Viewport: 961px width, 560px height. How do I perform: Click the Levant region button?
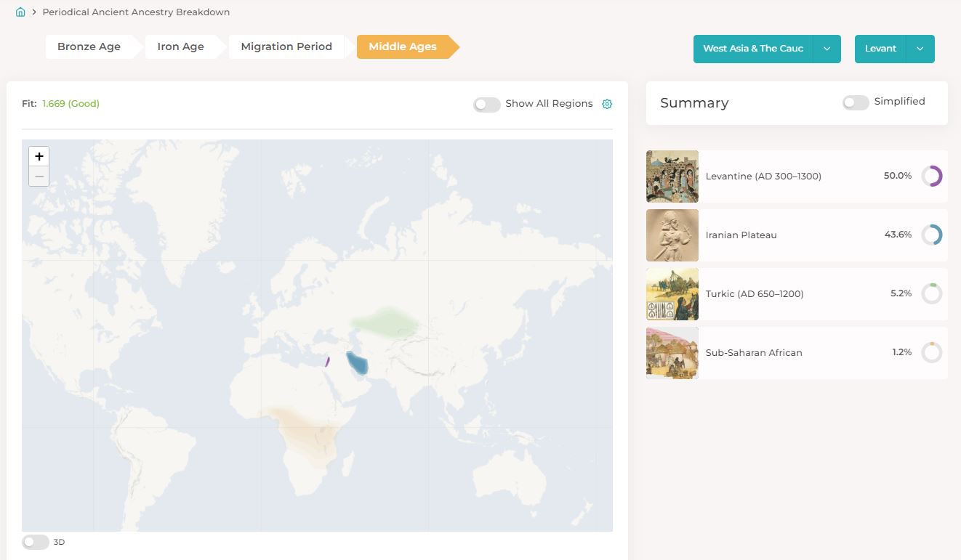point(880,49)
